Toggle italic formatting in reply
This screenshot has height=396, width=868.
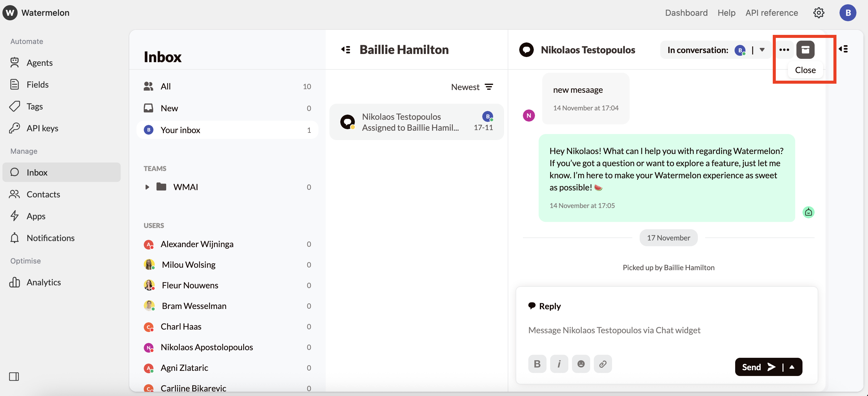559,364
